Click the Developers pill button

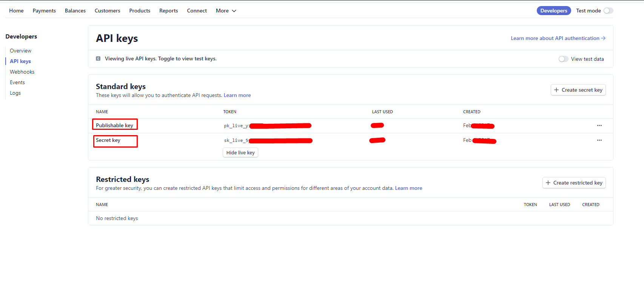click(x=553, y=11)
